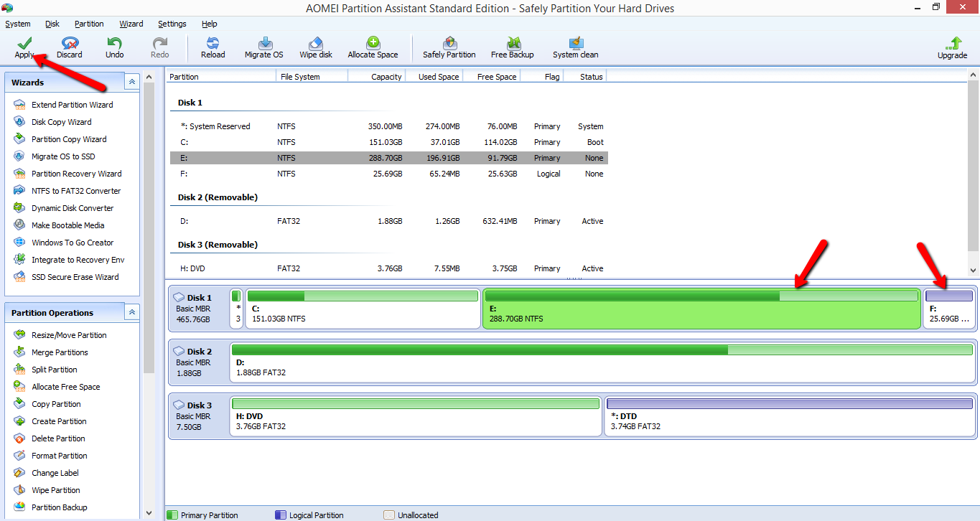Select the C: partition row in list
Screen dimensions: 980x521
tap(389, 142)
